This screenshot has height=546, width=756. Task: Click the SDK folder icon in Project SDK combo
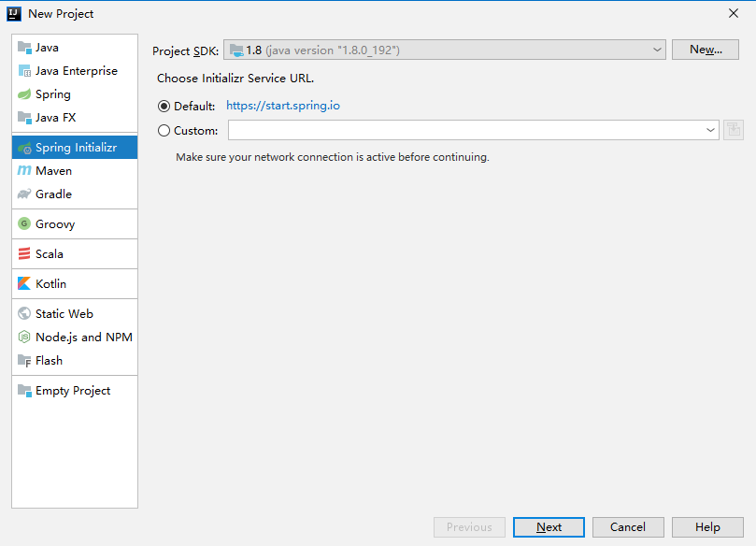pos(236,50)
